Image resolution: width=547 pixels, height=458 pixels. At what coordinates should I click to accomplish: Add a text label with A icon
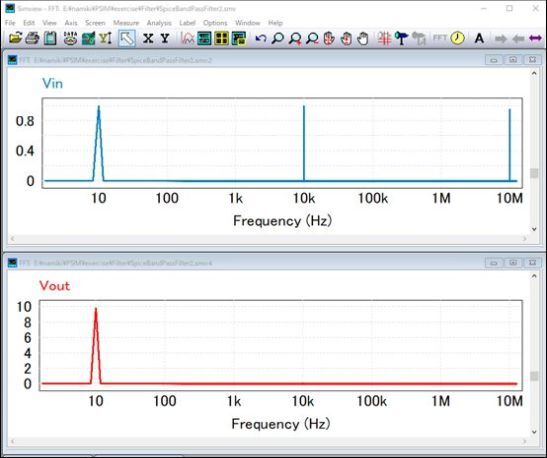[x=479, y=38]
